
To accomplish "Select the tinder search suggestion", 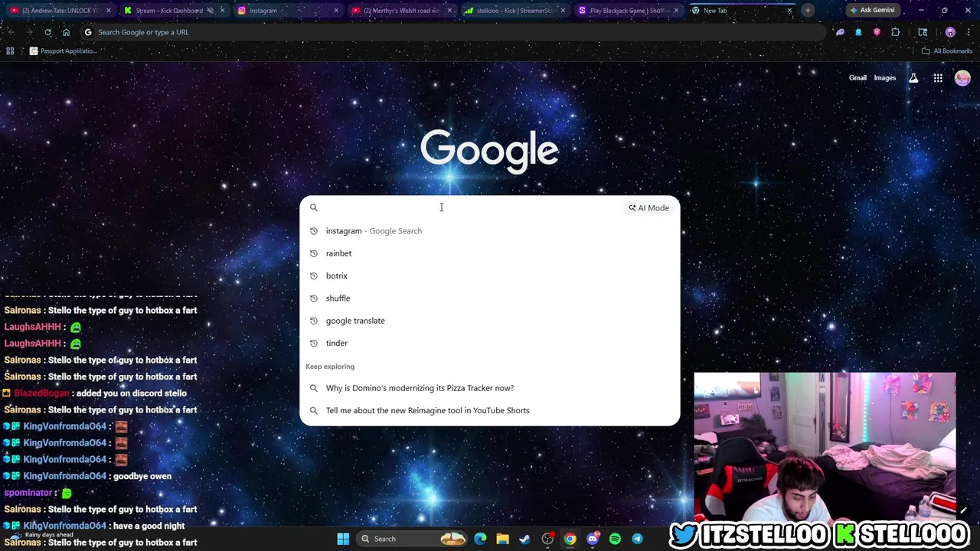I will click(x=489, y=344).
